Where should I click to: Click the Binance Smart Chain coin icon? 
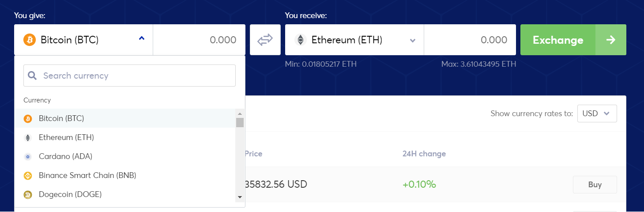(x=28, y=175)
